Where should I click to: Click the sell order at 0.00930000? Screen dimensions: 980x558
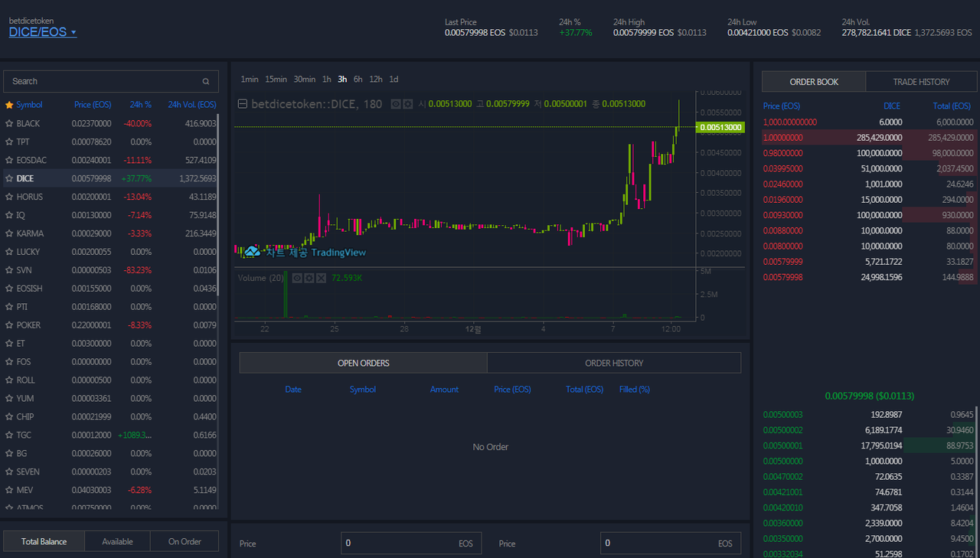(x=870, y=215)
